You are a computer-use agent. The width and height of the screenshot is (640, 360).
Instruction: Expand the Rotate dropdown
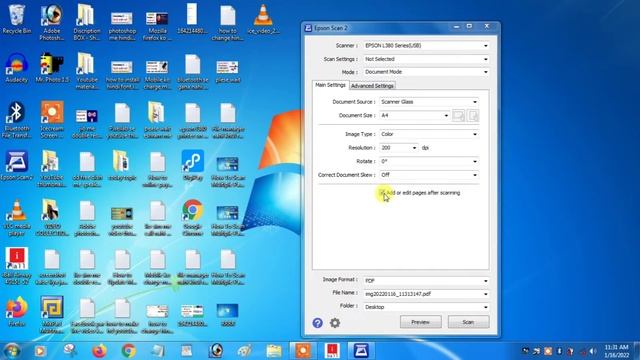(429, 161)
